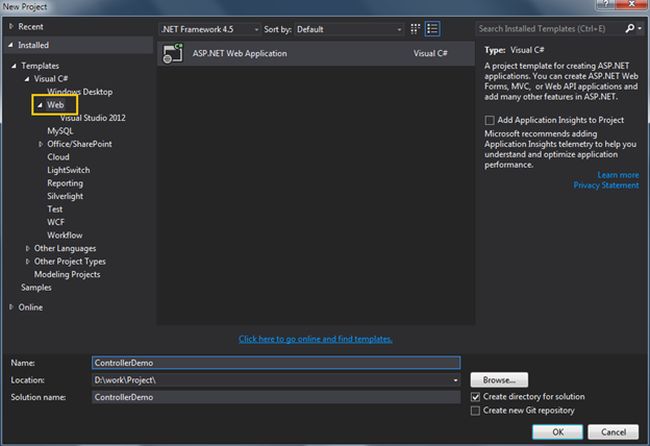Collapse the Templates tree node
The image size is (650, 446).
[x=14, y=66]
